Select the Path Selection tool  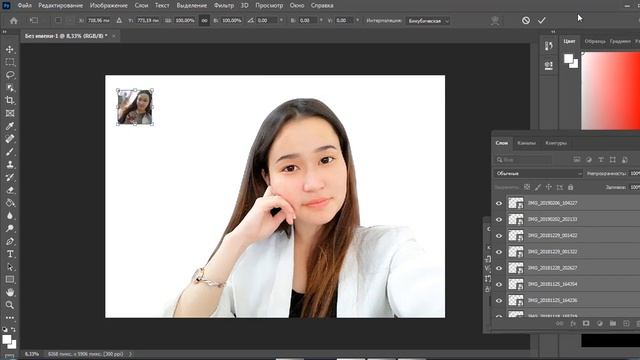[x=10, y=267]
